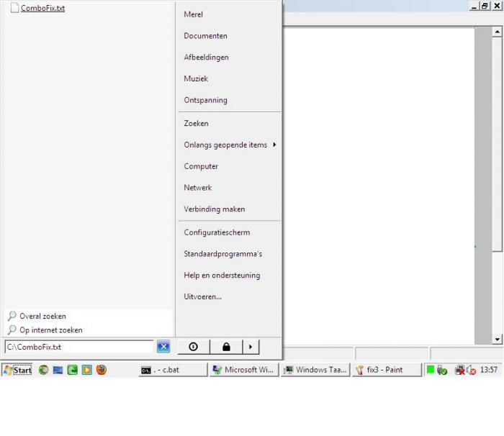Screen dimensions: 504x436
Task: Restore down the Paint window
Action: pyautogui.click(x=485, y=6)
